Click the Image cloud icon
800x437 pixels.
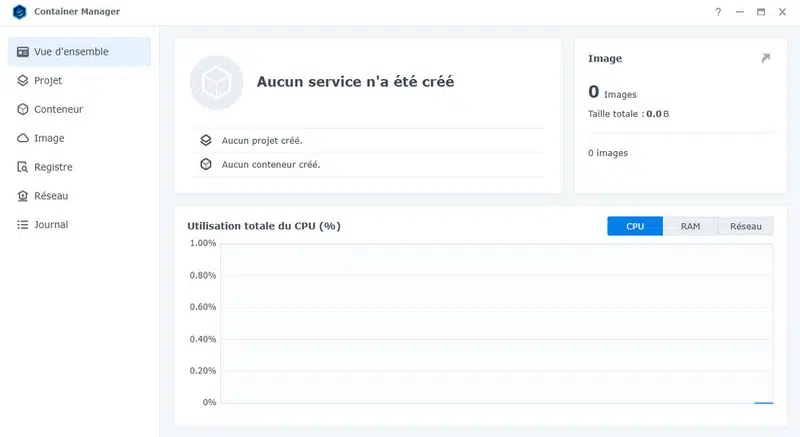[x=23, y=138]
